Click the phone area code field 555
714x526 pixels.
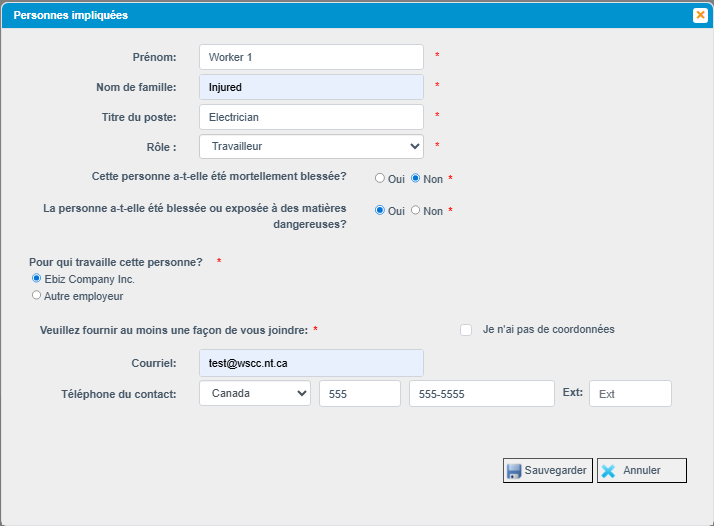pyautogui.click(x=360, y=393)
